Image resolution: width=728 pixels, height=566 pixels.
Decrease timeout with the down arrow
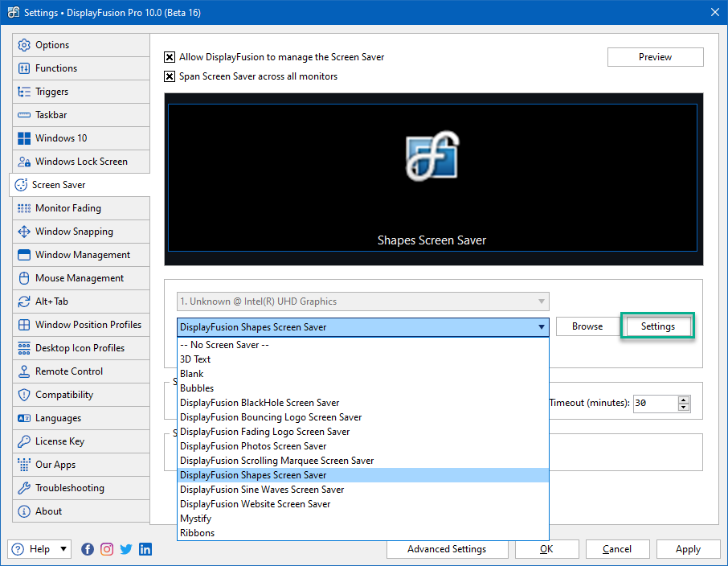click(x=684, y=407)
